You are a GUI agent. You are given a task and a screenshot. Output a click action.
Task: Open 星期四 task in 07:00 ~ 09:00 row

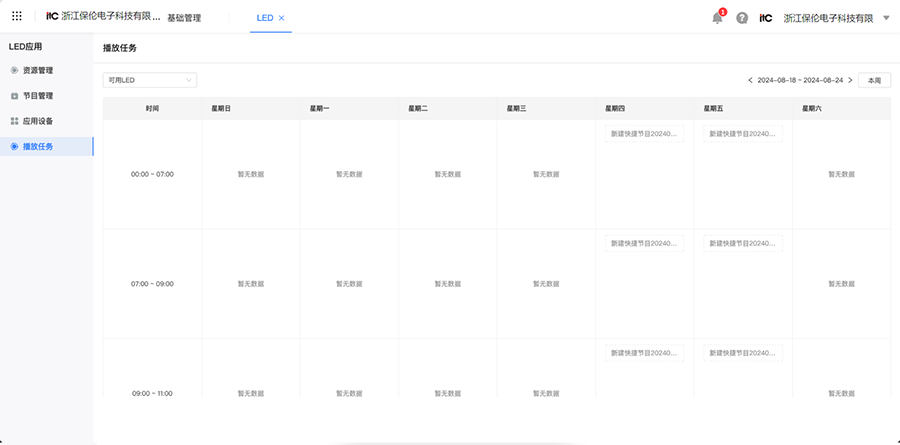point(645,243)
